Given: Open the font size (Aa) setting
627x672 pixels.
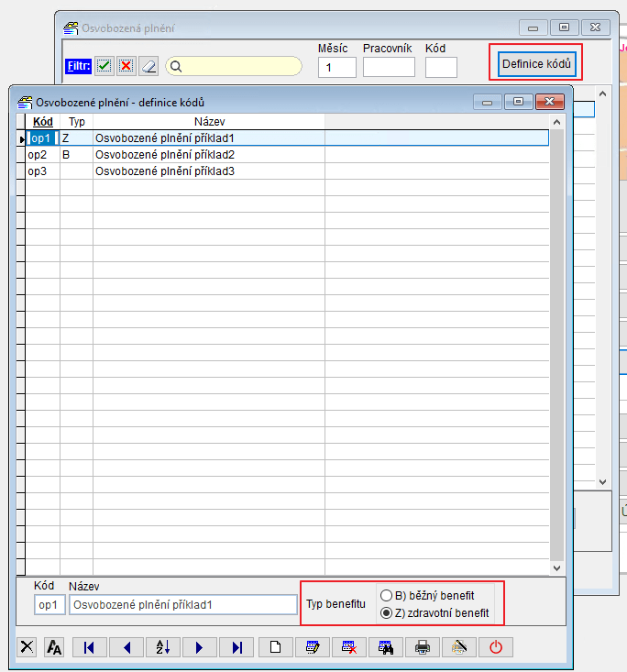Looking at the screenshot, I should point(54,646).
